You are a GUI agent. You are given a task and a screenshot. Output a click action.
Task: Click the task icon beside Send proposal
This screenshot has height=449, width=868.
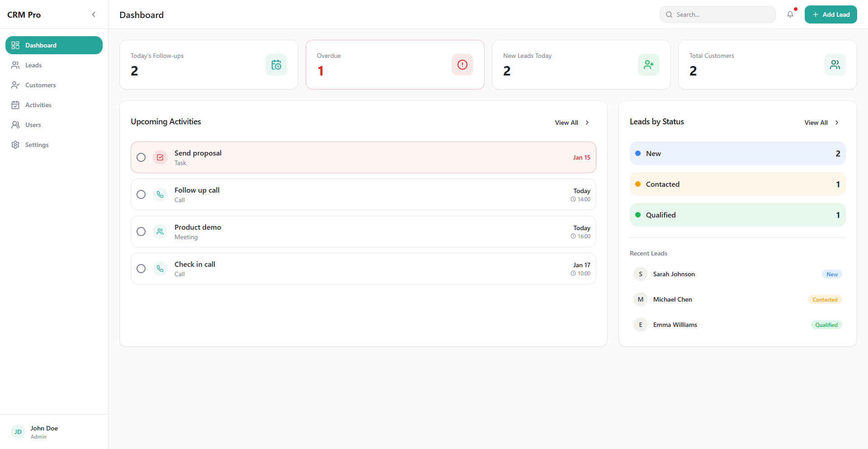click(160, 157)
